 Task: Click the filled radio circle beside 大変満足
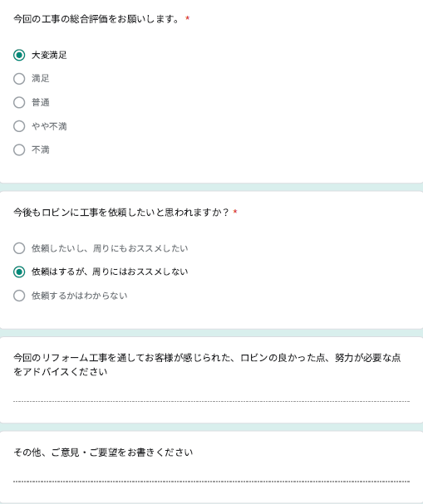coord(19,56)
